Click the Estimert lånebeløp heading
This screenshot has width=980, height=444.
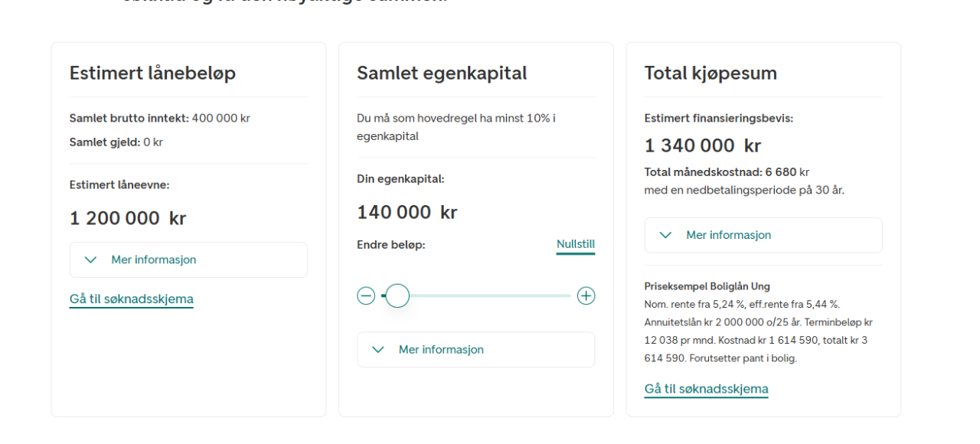[152, 73]
